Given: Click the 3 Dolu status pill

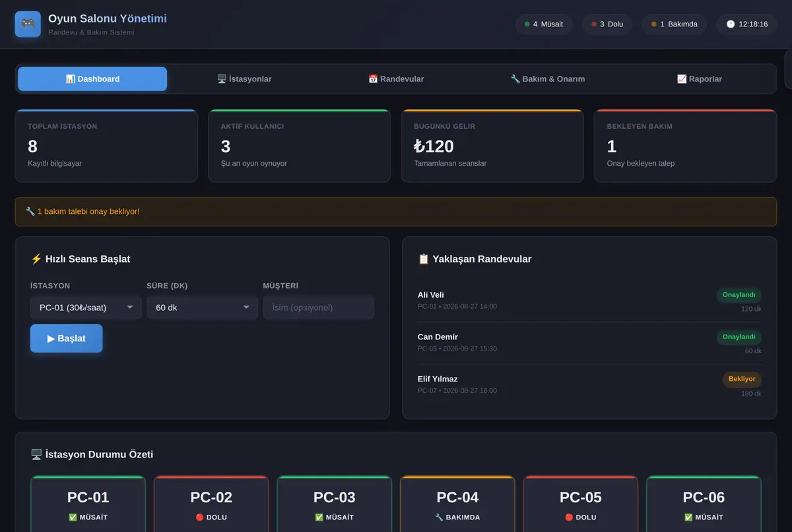Looking at the screenshot, I should (607, 24).
